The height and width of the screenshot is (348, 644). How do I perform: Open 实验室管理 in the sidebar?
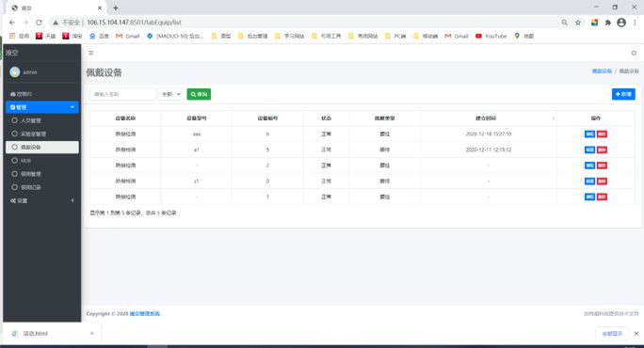click(x=42, y=134)
